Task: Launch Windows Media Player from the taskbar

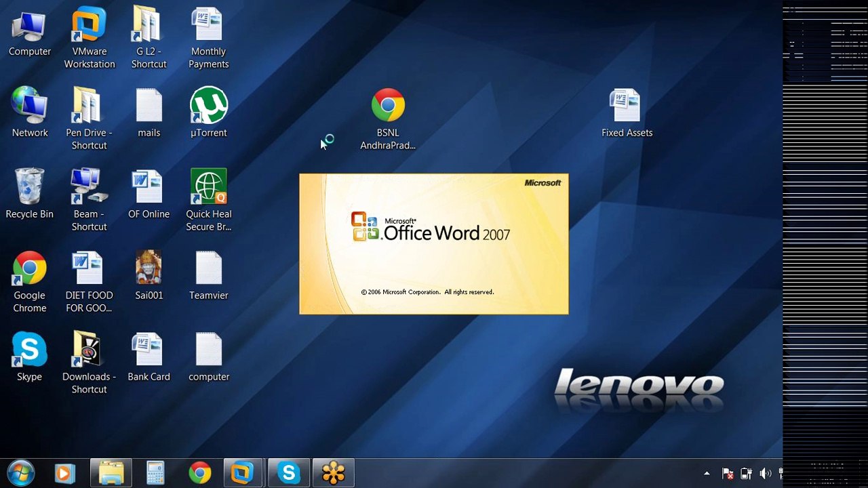Action: coord(65,472)
